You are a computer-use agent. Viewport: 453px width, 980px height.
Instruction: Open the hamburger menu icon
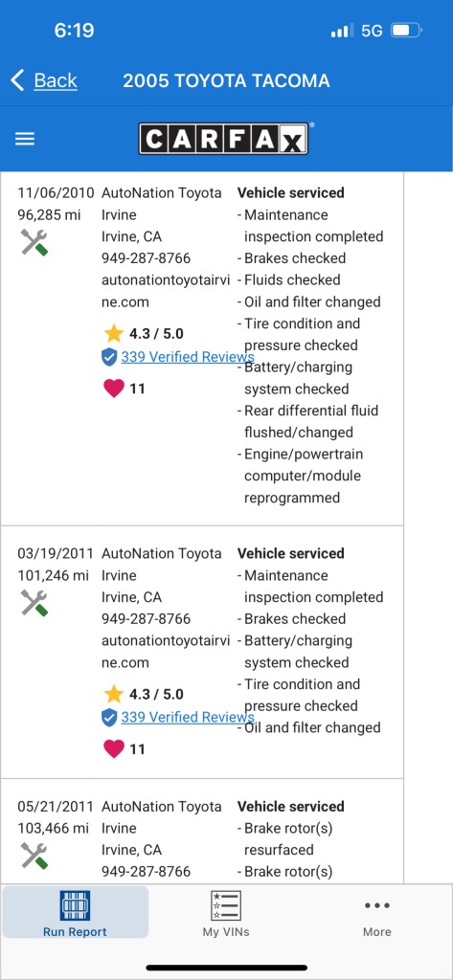pyautogui.click(x=25, y=139)
